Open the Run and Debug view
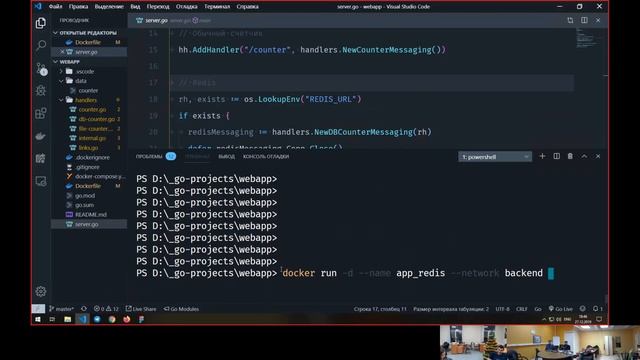The height and width of the screenshot is (360, 640). pyautogui.click(x=40, y=90)
